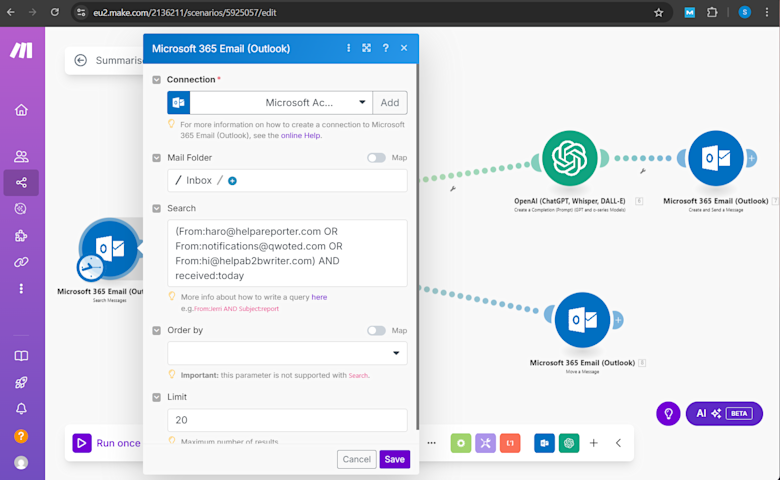The width and height of the screenshot is (780, 480).
Task: Click the browser address bar URL
Action: pos(185,12)
